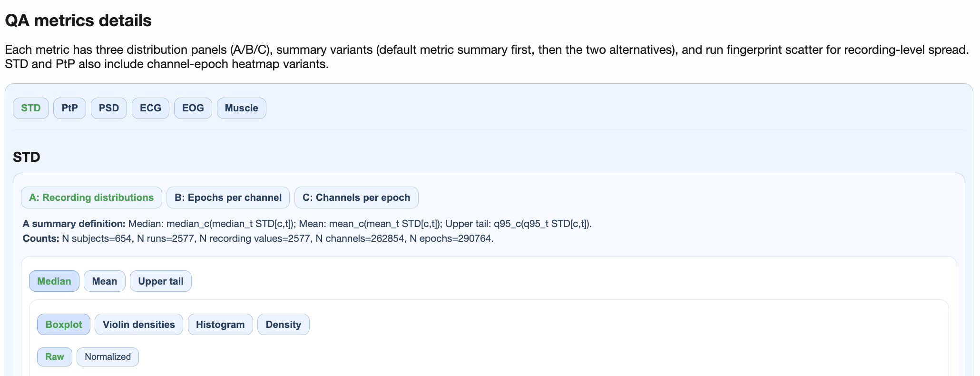Screen dimensions: 980x376
Task: Choose the Upper tail summary
Action: tap(161, 281)
